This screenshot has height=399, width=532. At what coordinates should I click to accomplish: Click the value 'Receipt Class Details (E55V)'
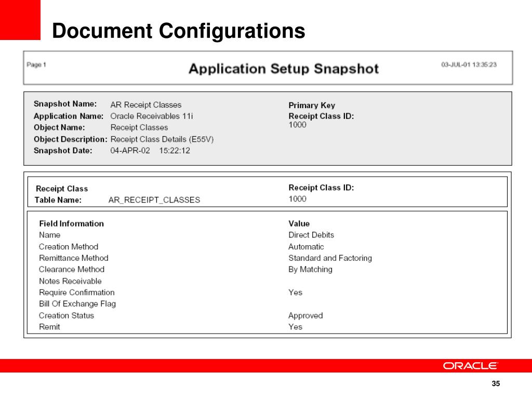[162, 139]
